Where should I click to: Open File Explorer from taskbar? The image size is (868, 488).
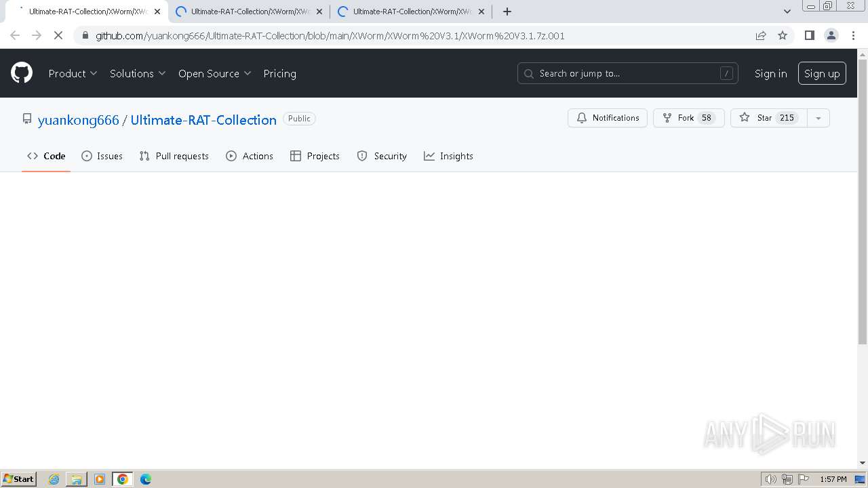point(77,479)
